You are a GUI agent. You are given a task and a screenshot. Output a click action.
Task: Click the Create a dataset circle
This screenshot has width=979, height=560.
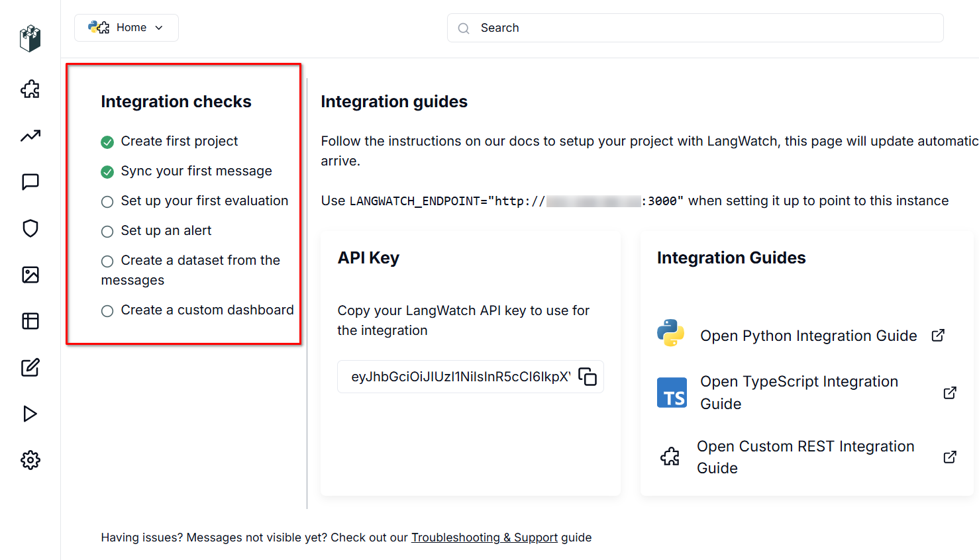(107, 261)
